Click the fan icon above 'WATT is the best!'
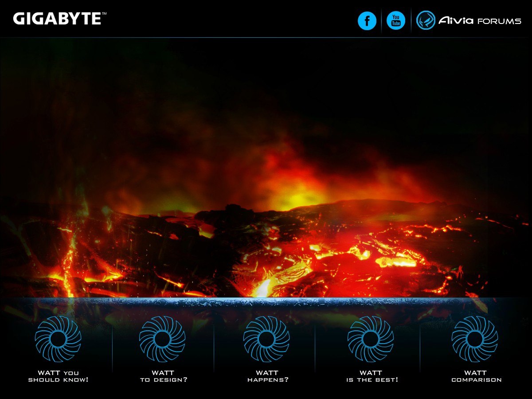 pos(371,339)
